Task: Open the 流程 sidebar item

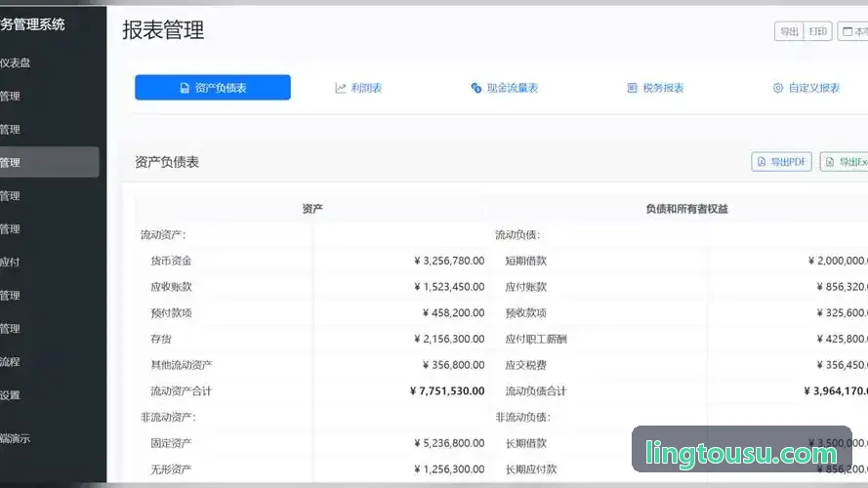Action: (x=10, y=362)
